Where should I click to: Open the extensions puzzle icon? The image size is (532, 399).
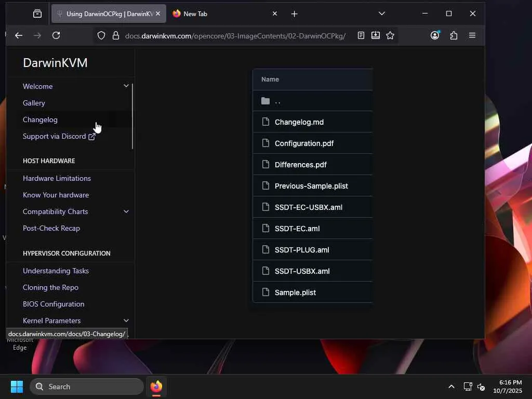454,35
